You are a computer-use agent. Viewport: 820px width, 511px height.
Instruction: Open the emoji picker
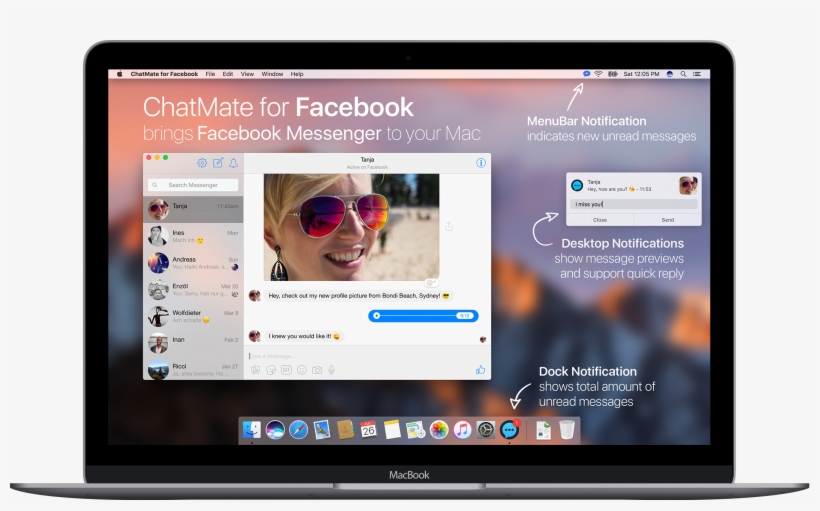point(302,370)
